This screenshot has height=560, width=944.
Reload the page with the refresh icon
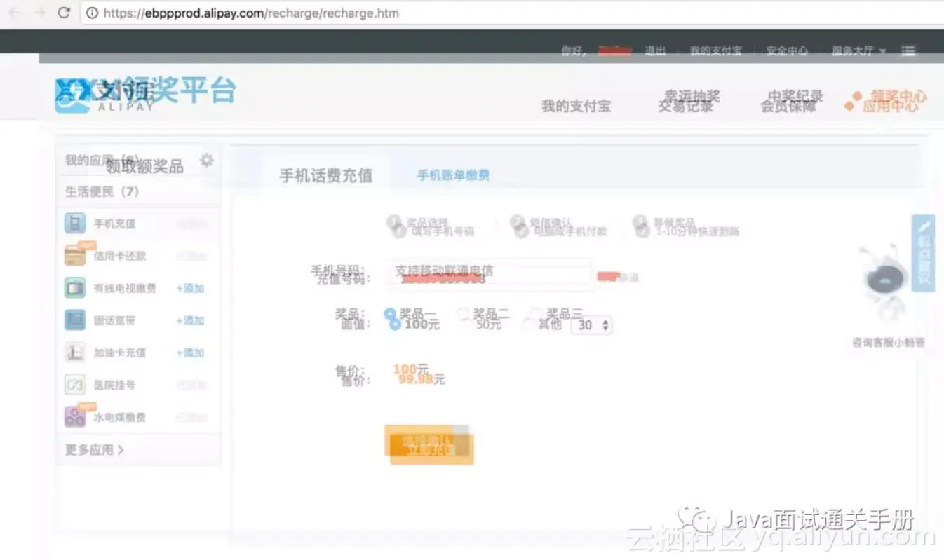(x=64, y=13)
